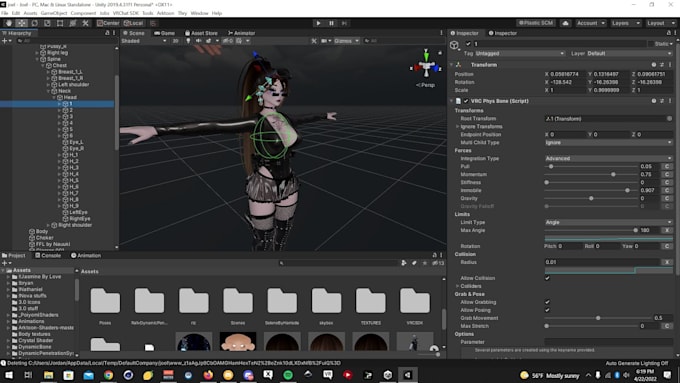Open VRC Phys Bone component kebab menu
680x383 pixels.
pyautogui.click(x=670, y=101)
